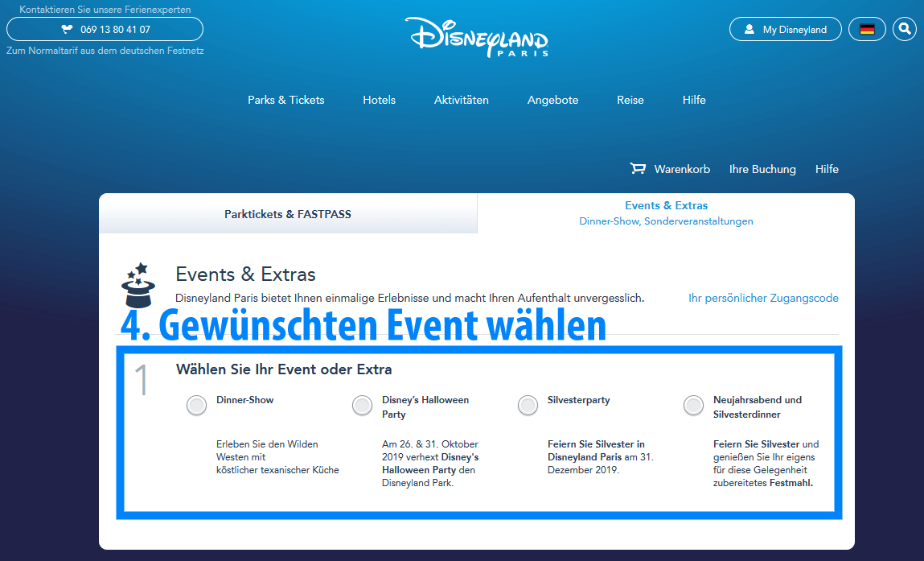This screenshot has height=561, width=924.
Task: Click the German flag language selector
Action: [867, 29]
